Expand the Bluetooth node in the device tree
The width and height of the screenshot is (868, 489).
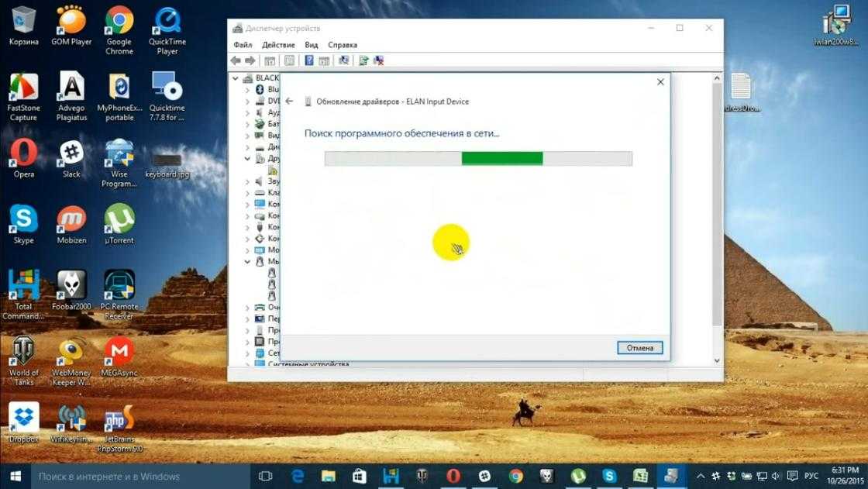pyautogui.click(x=248, y=90)
